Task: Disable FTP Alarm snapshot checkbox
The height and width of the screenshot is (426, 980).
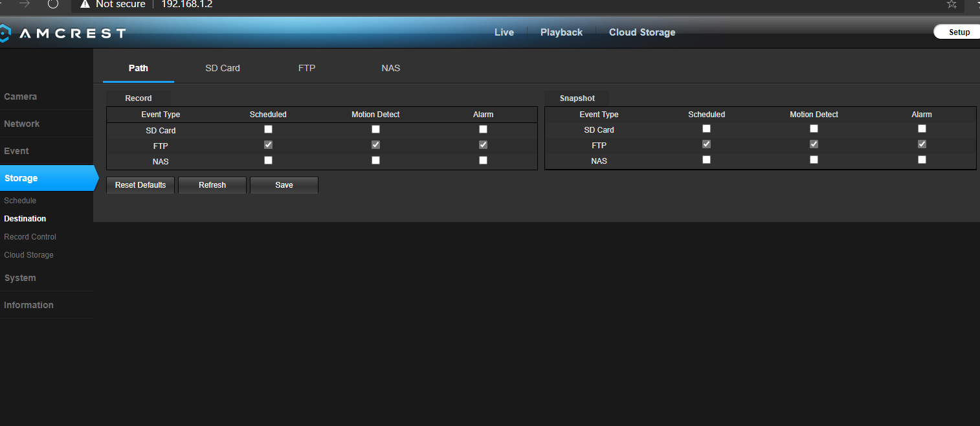Action: pyautogui.click(x=922, y=144)
